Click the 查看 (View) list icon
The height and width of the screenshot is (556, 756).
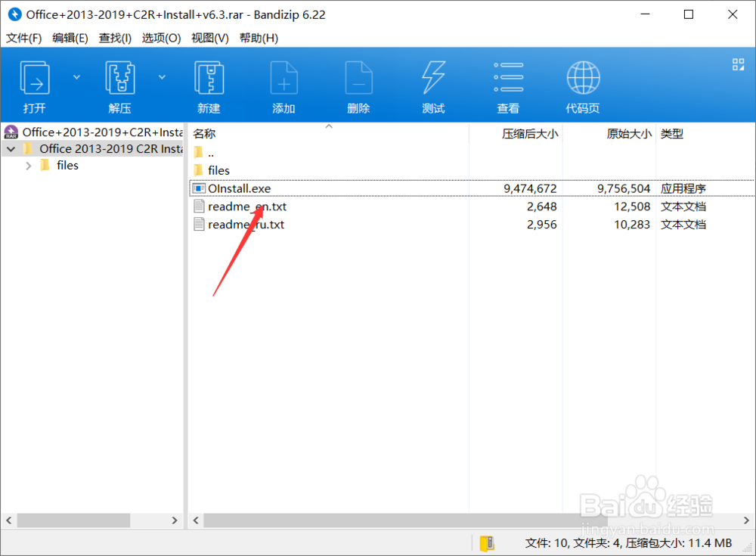508,77
